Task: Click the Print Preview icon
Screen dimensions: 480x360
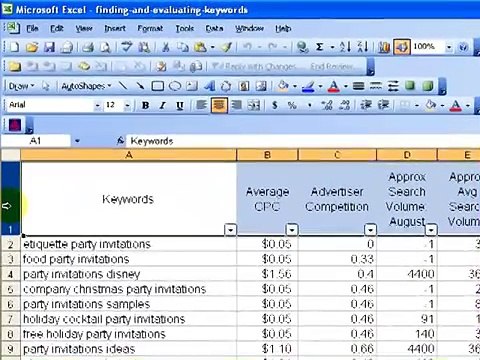Action: coord(106,47)
